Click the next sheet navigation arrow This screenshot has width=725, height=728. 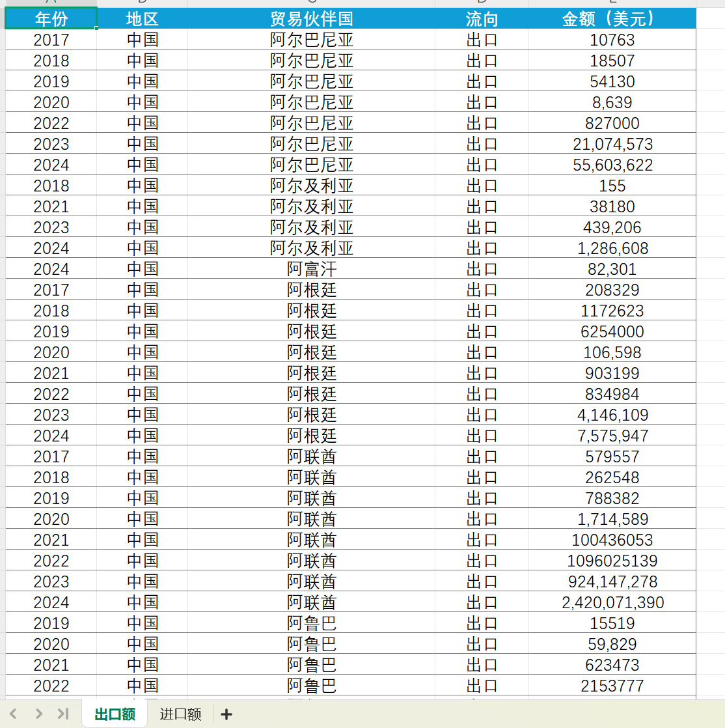tap(38, 714)
